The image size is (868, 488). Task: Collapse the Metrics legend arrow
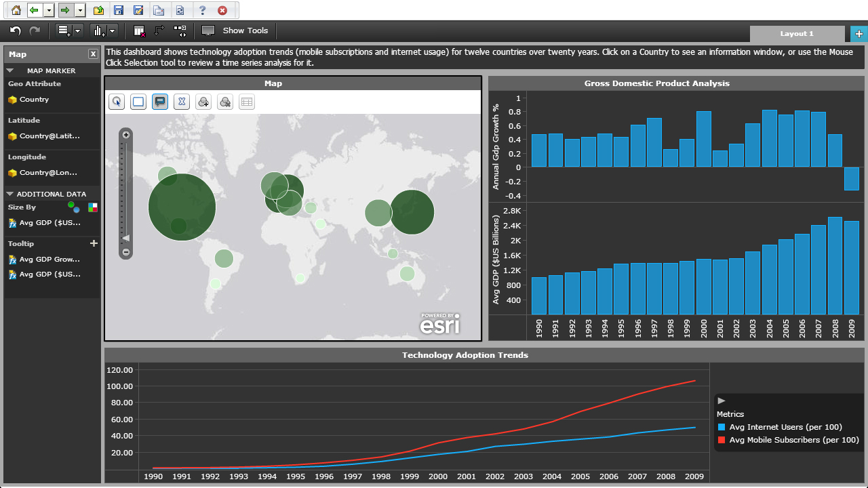(722, 401)
